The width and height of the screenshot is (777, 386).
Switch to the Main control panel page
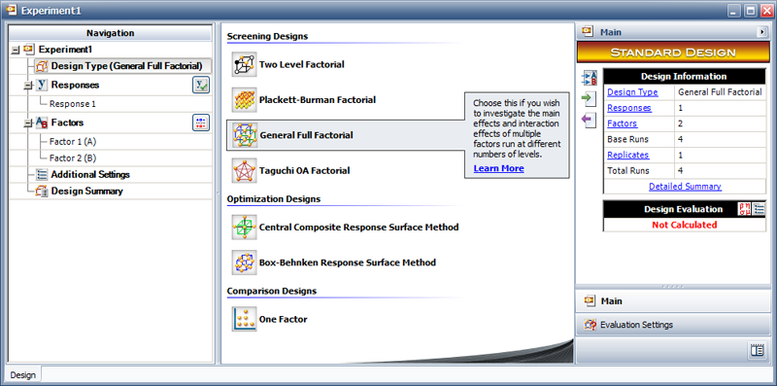[x=673, y=301]
